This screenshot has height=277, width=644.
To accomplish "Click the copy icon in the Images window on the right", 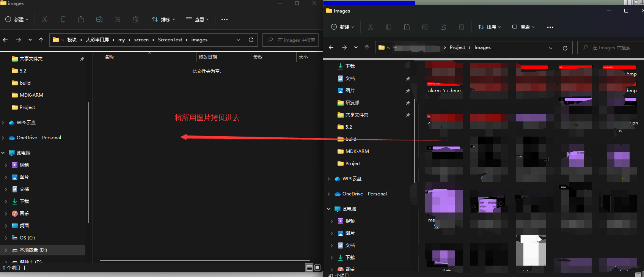I will pos(389,27).
